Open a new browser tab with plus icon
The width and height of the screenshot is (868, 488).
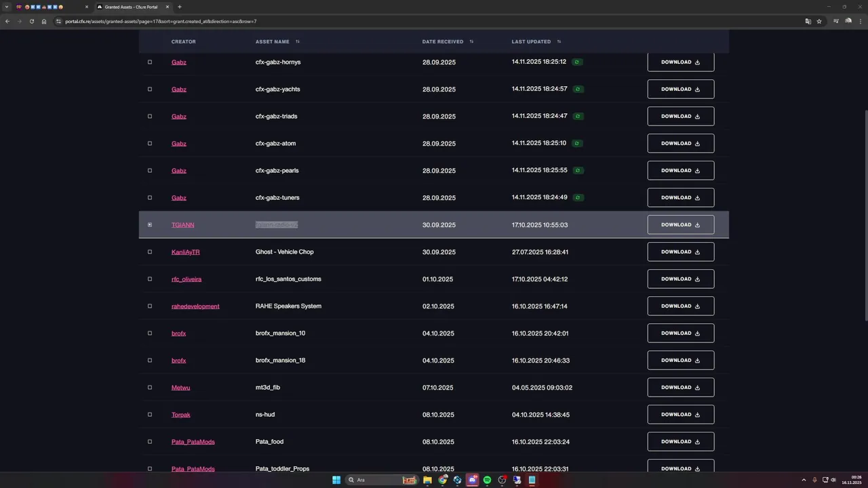point(180,7)
